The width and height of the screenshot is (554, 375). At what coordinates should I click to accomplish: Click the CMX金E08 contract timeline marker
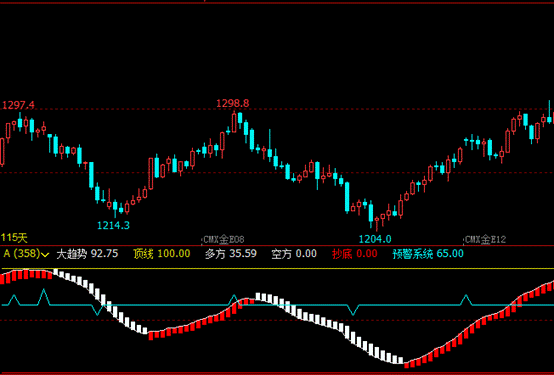click(223, 240)
